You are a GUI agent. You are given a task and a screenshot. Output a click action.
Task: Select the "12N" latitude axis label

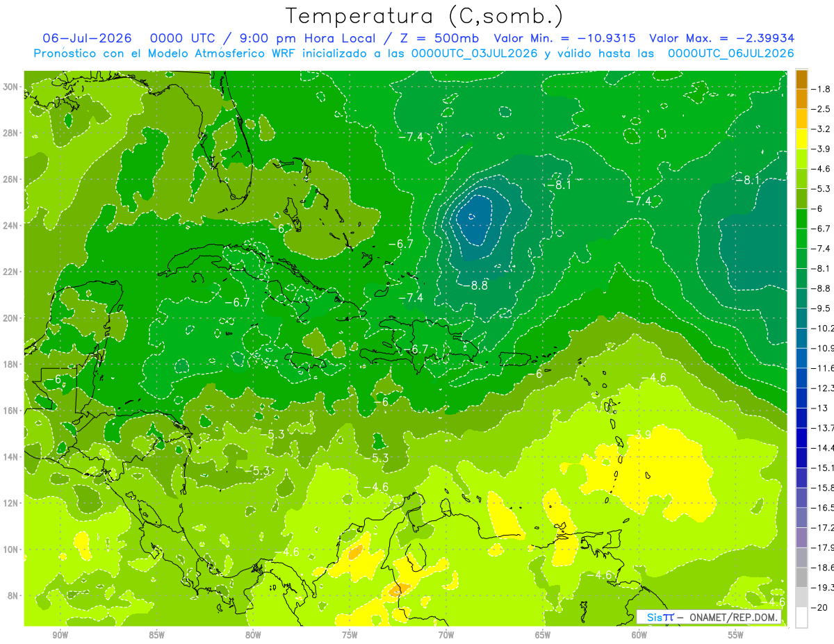click(x=12, y=503)
